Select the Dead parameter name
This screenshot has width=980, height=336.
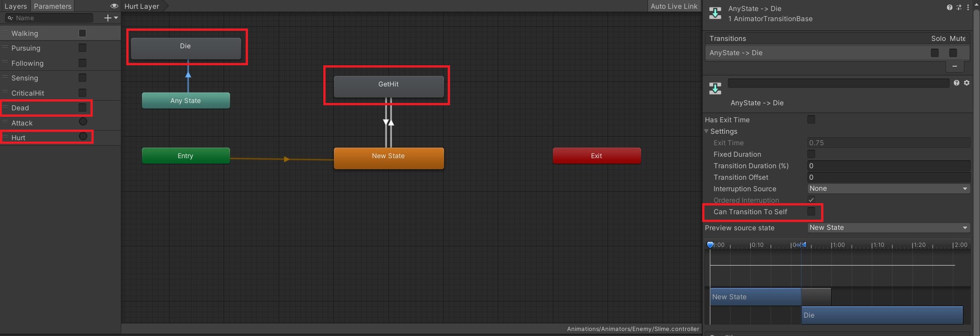click(20, 108)
